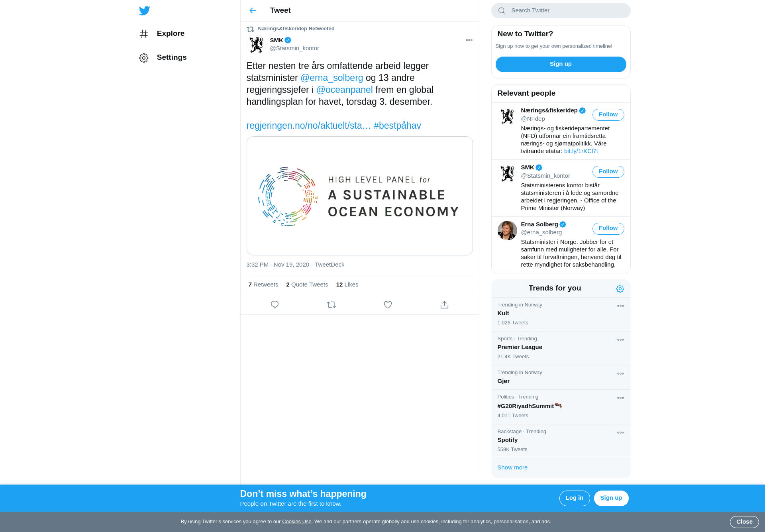Viewport: 765px width, 532px height.
Task: Click the #bestpåhav hashtag link
Action: (x=397, y=126)
